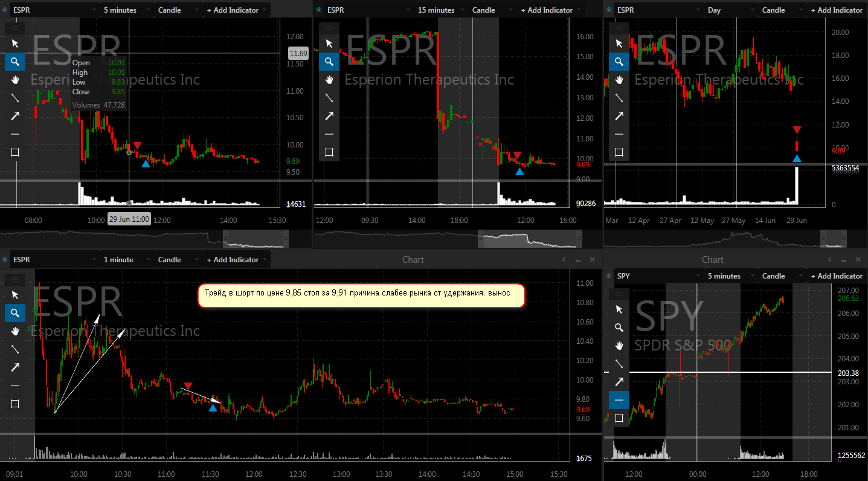Viewport: 868px width, 481px height.
Task: Click the 11.69 crosshair price label
Action: tap(298, 53)
